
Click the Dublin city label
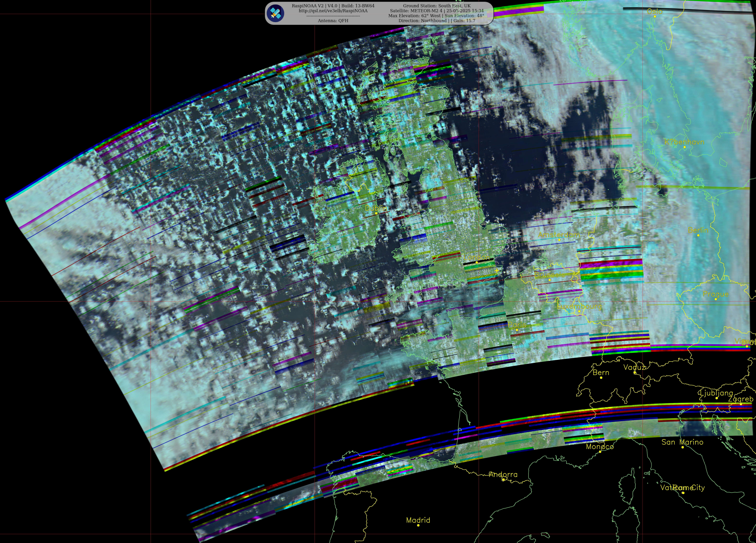(x=376, y=208)
